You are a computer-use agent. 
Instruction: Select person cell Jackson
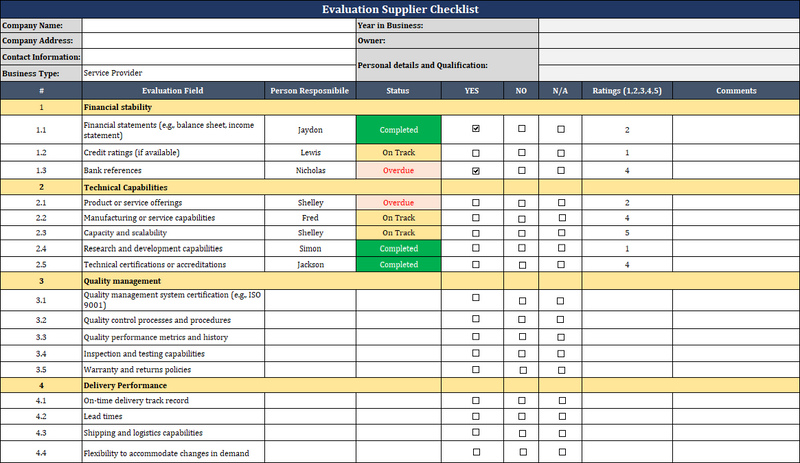(x=310, y=264)
